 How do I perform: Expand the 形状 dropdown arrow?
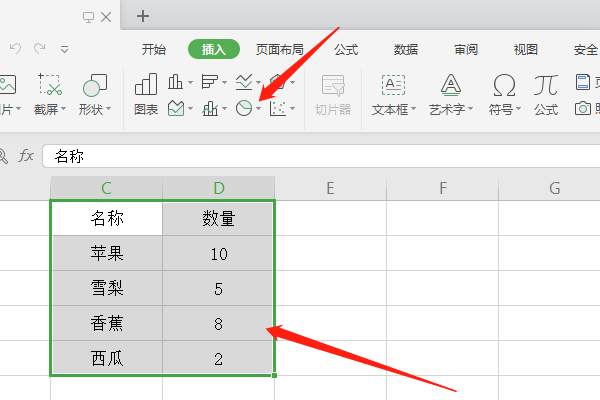coord(109,109)
